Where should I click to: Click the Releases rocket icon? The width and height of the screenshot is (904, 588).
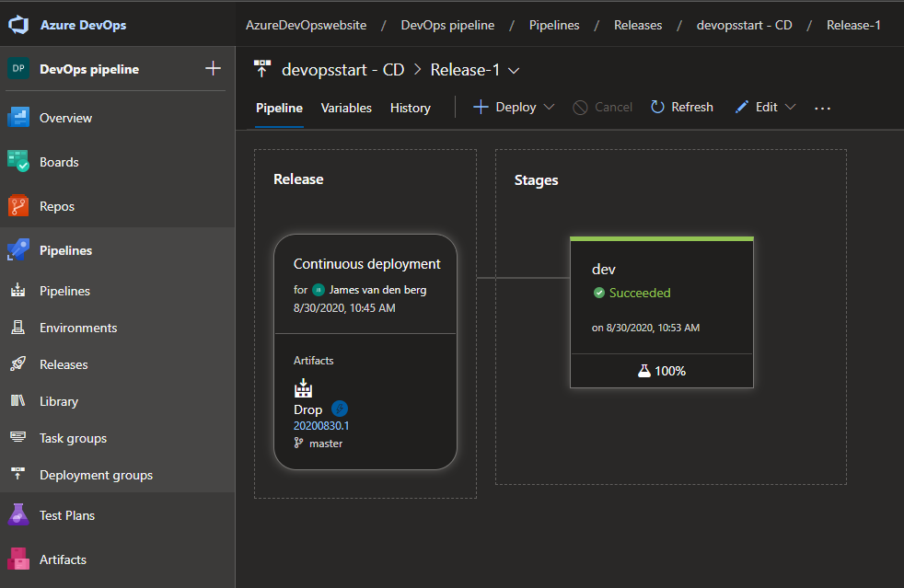[x=17, y=363]
